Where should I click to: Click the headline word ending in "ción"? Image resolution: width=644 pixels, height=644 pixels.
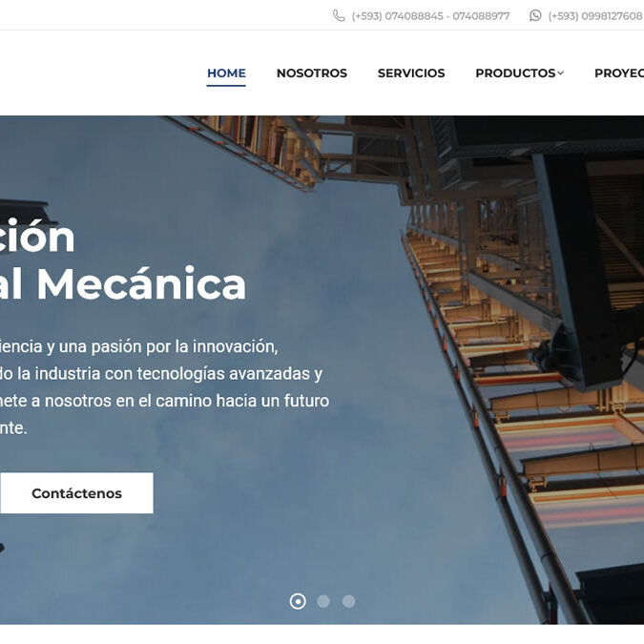pyautogui.click(x=37, y=237)
